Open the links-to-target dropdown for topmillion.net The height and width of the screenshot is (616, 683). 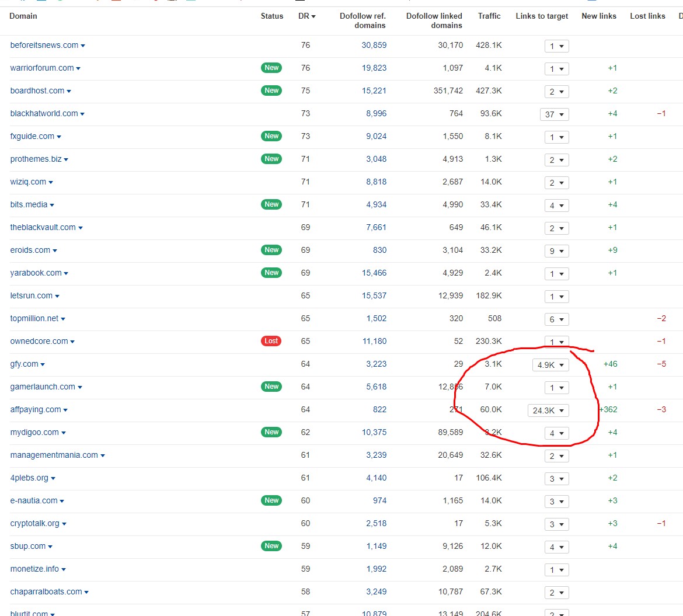(x=557, y=319)
